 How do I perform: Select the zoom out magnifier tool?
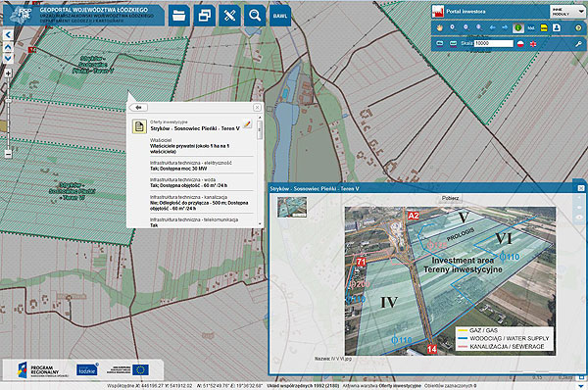pyautogui.click(x=466, y=27)
